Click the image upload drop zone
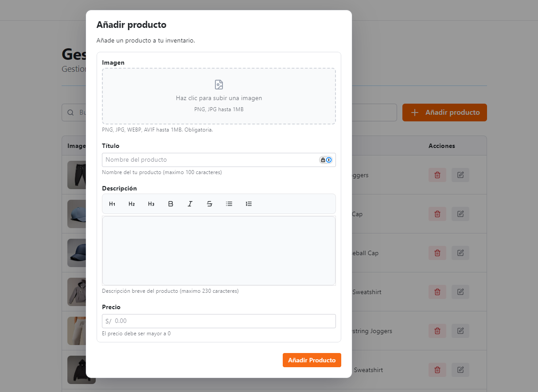The image size is (538, 392). pyautogui.click(x=218, y=96)
